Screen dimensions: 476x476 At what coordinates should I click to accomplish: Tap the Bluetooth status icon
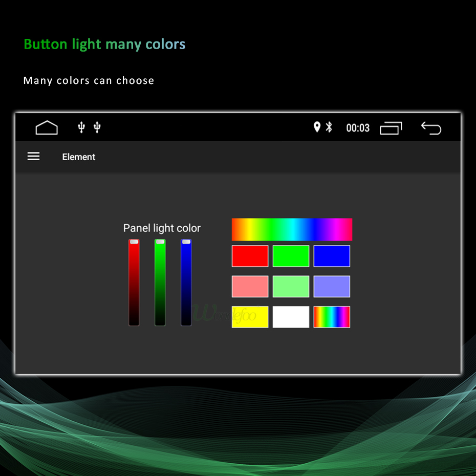click(329, 127)
